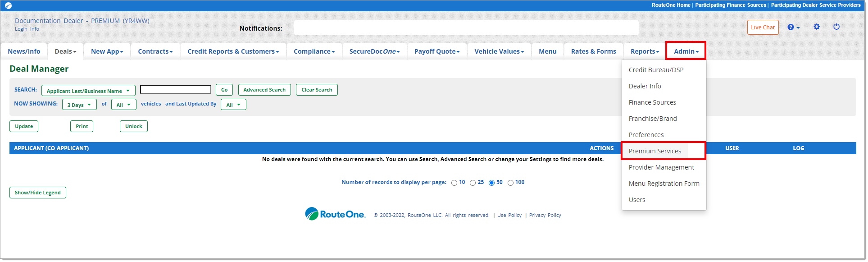Viewport: 868px width, 262px height.
Task: Click the RouteOne logo icon in top bar
Action: pyautogui.click(x=8, y=6)
